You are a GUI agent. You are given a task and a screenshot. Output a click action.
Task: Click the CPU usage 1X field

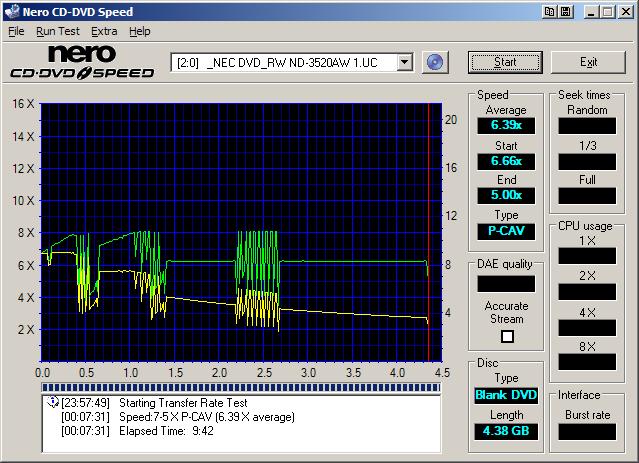[x=587, y=256]
